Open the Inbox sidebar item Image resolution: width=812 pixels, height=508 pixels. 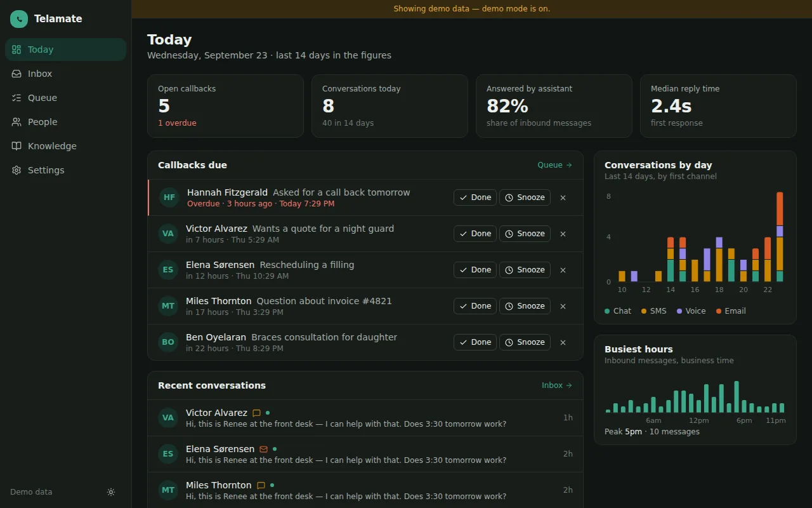[x=65, y=74]
